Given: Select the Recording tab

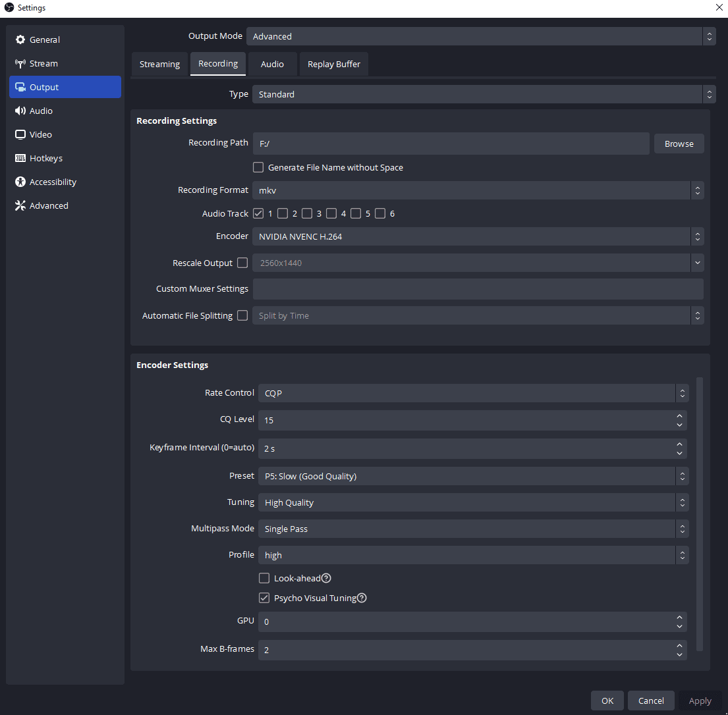Looking at the screenshot, I should 218,64.
